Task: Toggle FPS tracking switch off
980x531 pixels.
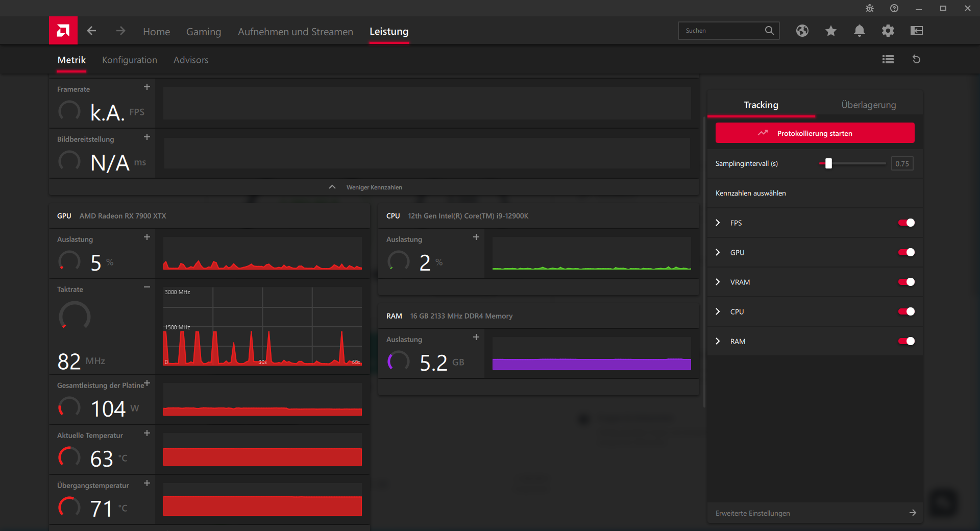Action: 906,223
